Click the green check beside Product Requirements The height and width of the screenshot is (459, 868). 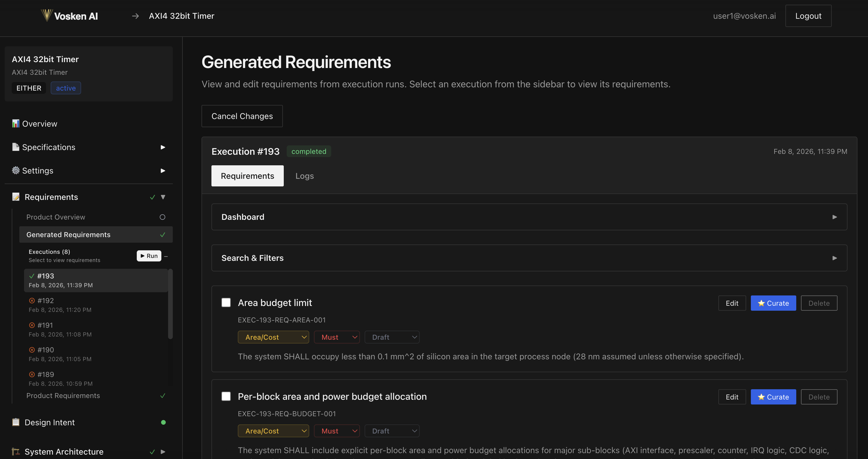(x=163, y=396)
